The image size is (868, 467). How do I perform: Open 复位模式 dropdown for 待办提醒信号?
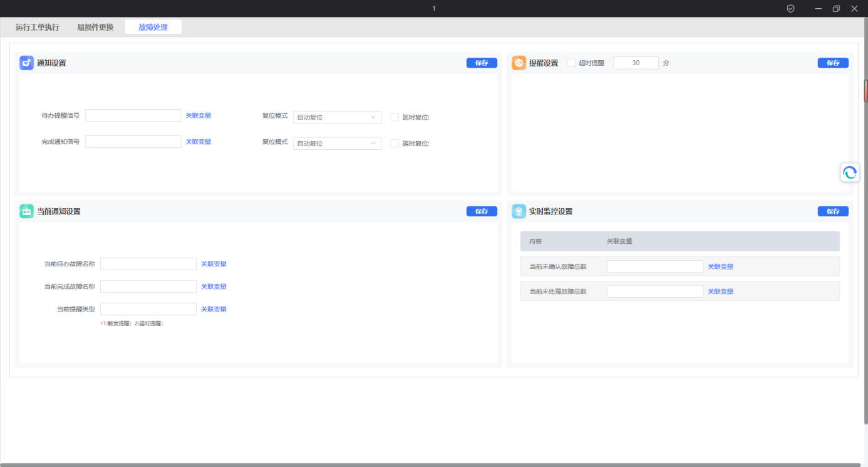click(x=337, y=117)
